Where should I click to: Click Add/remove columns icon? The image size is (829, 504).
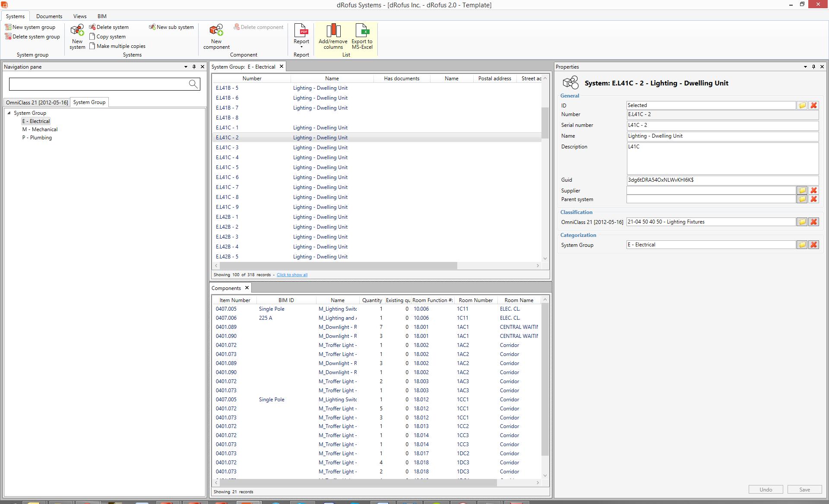coord(333,31)
